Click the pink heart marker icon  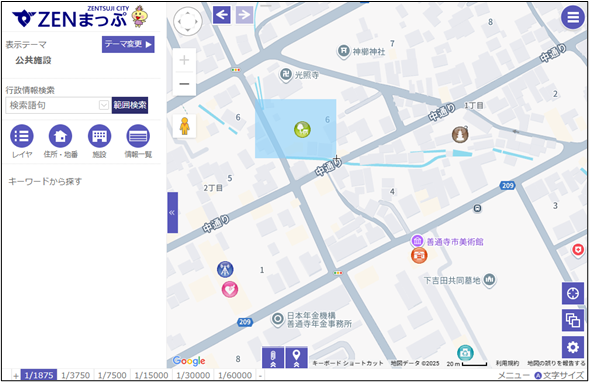(230, 290)
